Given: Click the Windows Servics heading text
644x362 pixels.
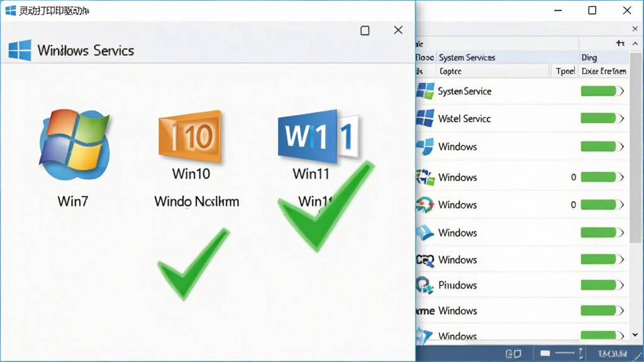Looking at the screenshot, I should 86,50.
